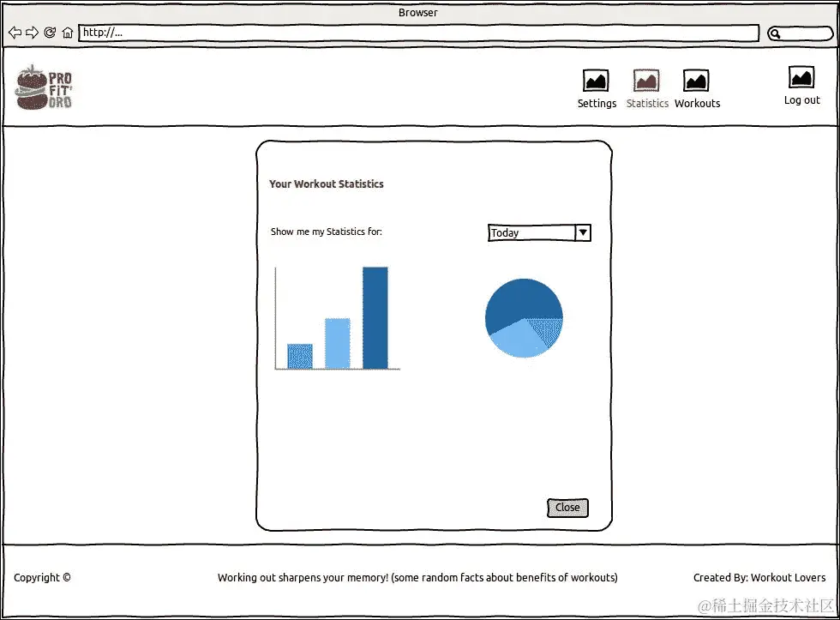The image size is (840, 620).
Task: Click the ProFitOro logo
Action: (44, 87)
